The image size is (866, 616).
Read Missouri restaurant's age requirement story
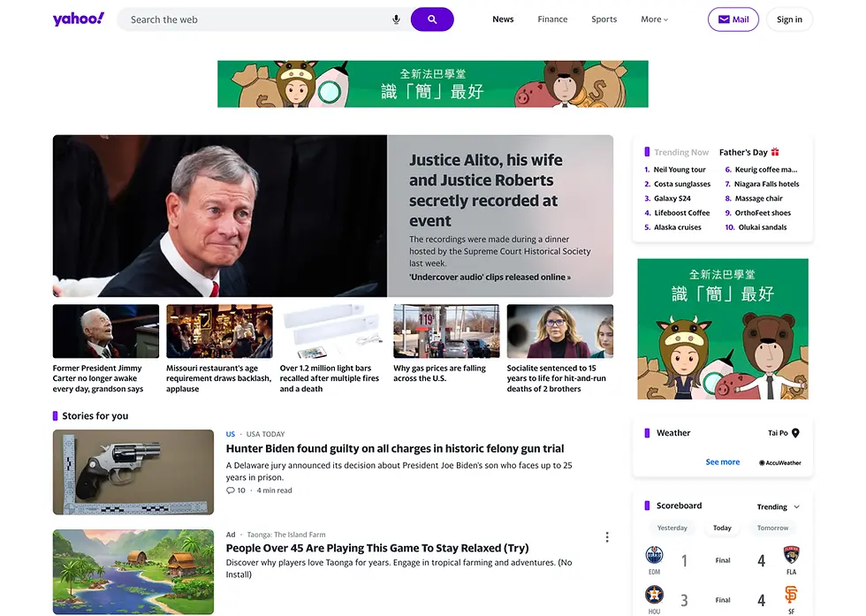pos(219,378)
